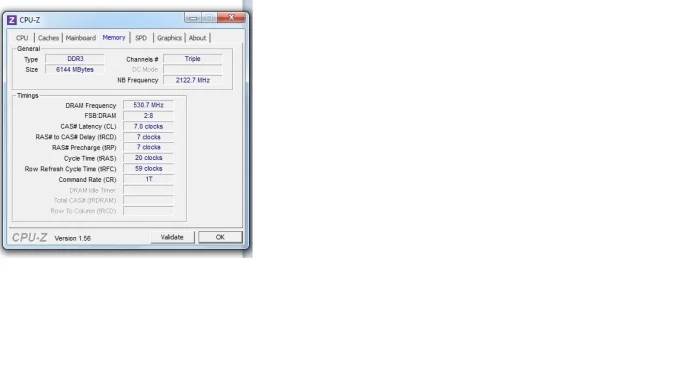Image resolution: width=683 pixels, height=384 pixels.
Task: Click the CPU-Z purple Z title icon
Action: coord(12,20)
